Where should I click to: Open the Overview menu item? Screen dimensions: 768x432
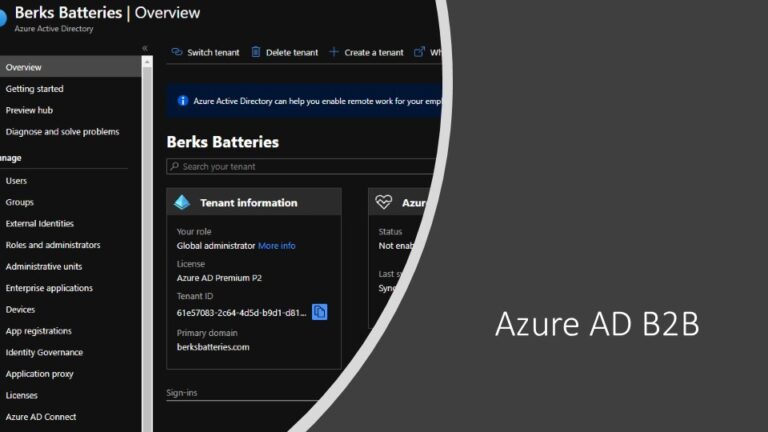coord(24,67)
